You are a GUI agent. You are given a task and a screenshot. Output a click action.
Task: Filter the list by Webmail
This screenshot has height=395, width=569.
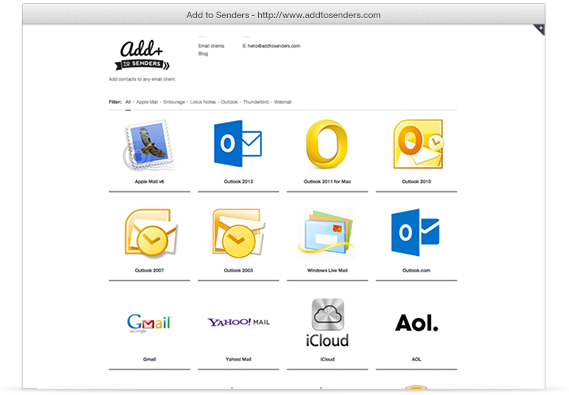pos(283,102)
